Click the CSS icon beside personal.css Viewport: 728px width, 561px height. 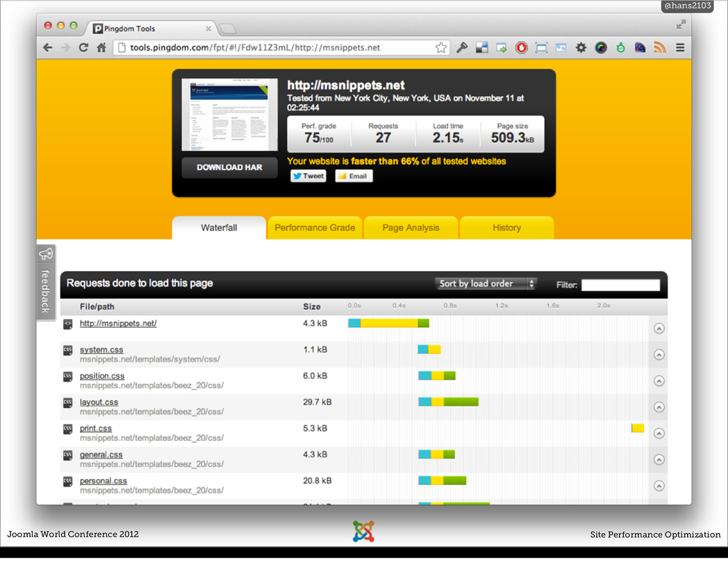point(68,481)
